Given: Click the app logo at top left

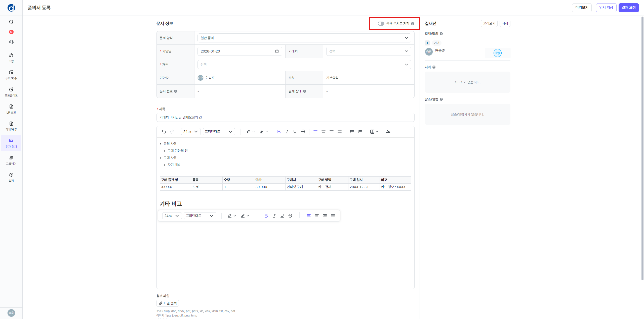Looking at the screenshot, I should point(11,8).
